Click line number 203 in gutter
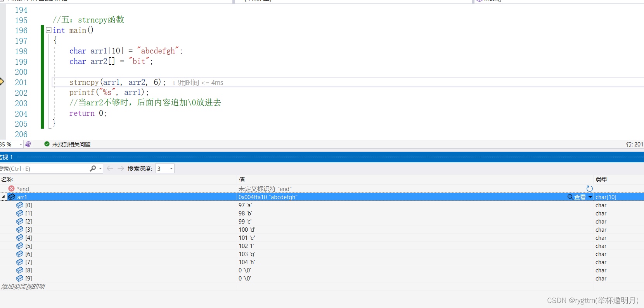The image size is (644, 308). pyautogui.click(x=21, y=103)
